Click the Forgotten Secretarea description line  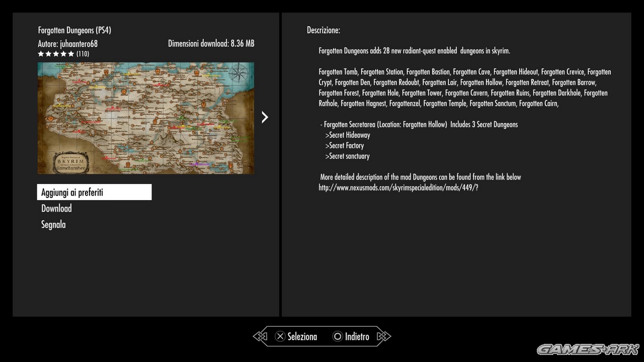coord(419,124)
